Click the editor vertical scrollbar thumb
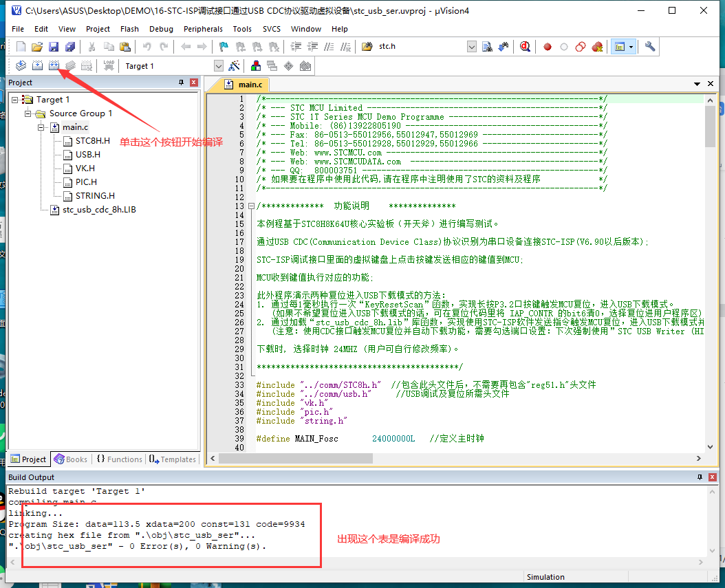The width and height of the screenshot is (725, 588). [710, 127]
